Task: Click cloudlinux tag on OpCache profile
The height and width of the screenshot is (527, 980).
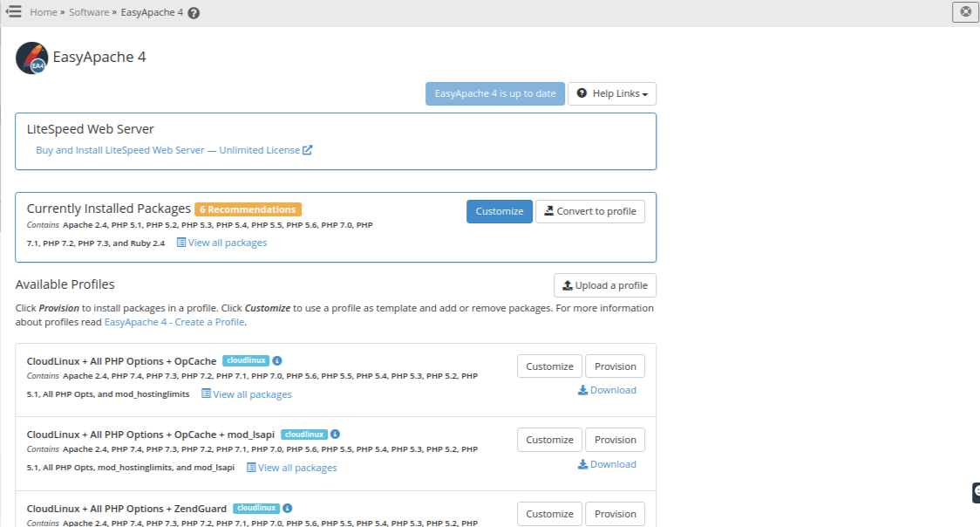Action: click(x=246, y=360)
